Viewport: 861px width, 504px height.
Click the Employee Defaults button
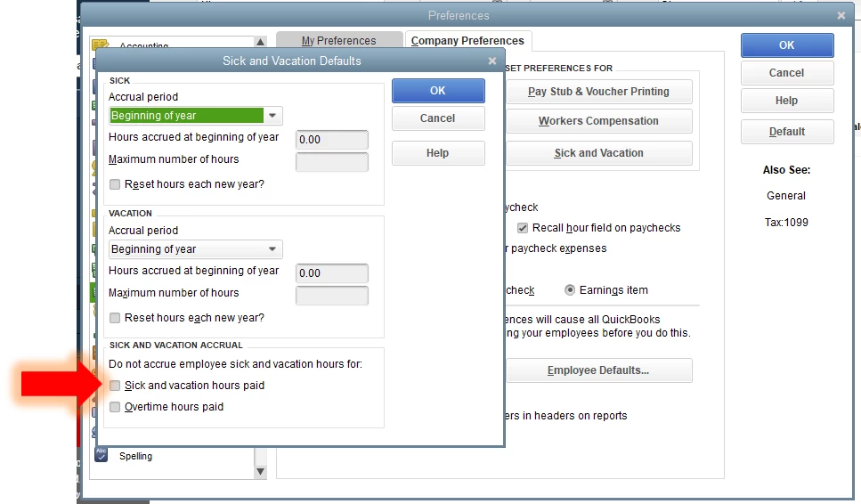(598, 370)
